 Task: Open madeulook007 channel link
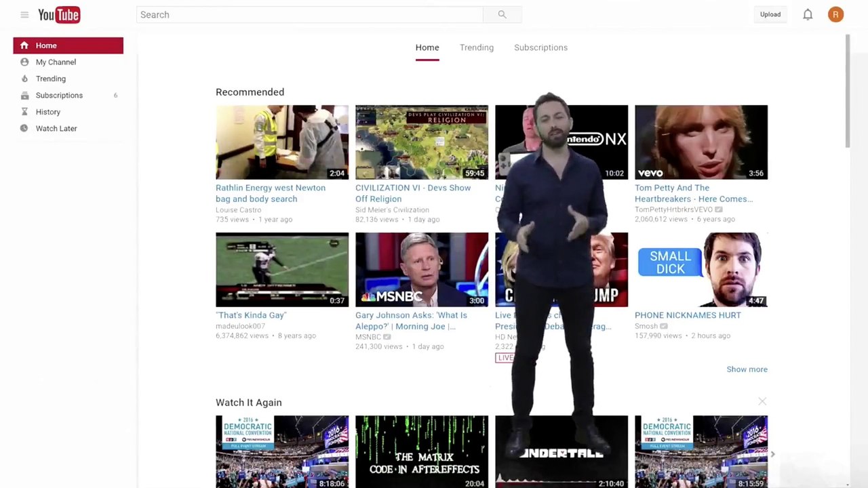(x=241, y=326)
